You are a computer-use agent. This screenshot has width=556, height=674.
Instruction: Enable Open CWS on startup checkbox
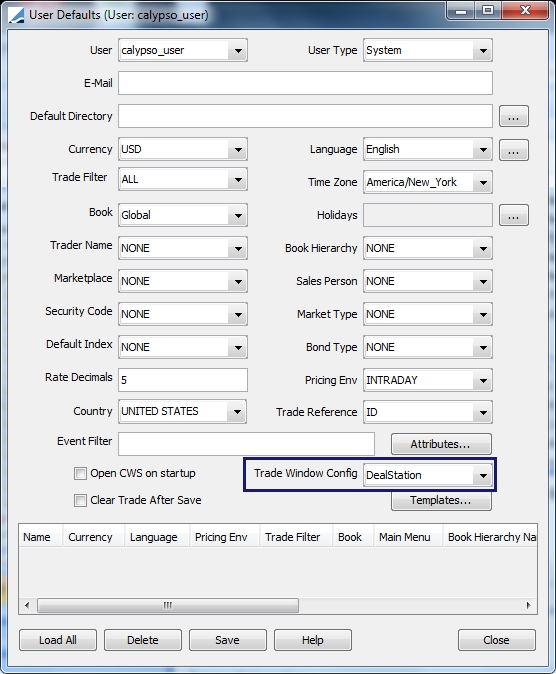pyautogui.click(x=80, y=474)
